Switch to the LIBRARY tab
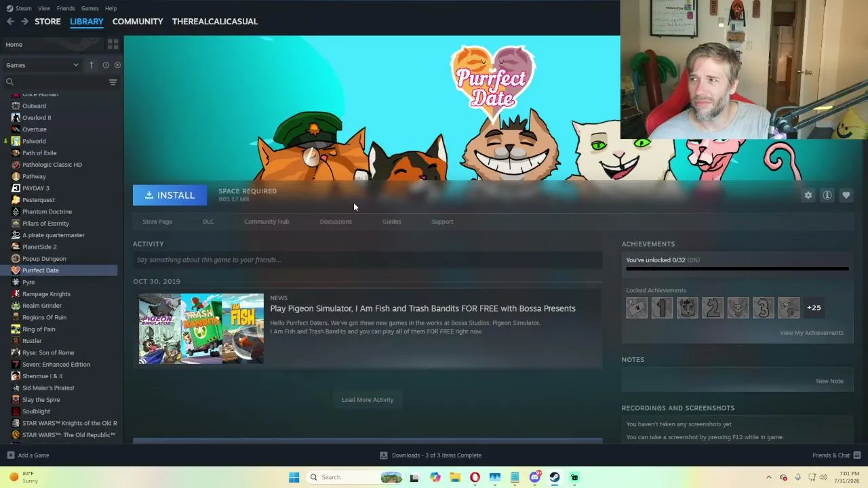This screenshot has height=488, width=868. tap(87, 22)
